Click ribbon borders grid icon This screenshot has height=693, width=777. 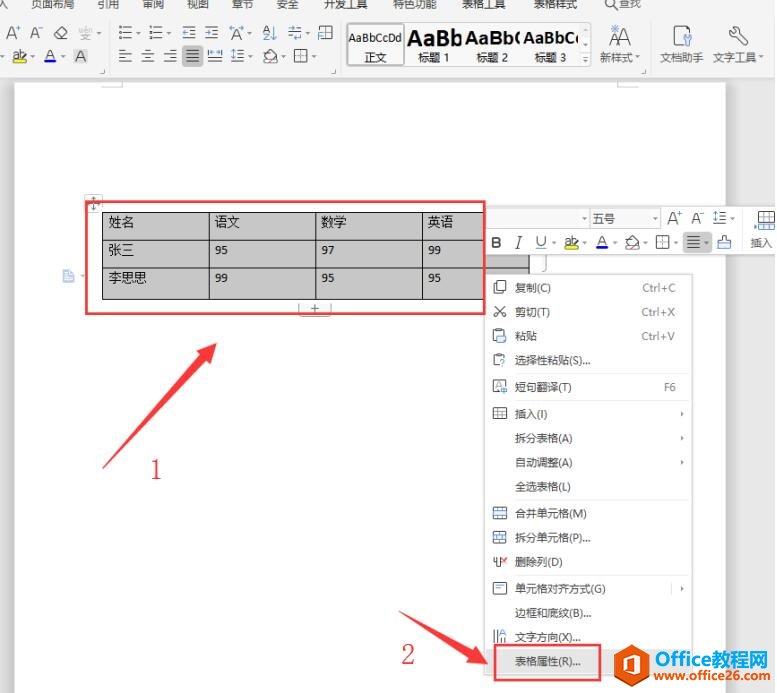[300, 56]
